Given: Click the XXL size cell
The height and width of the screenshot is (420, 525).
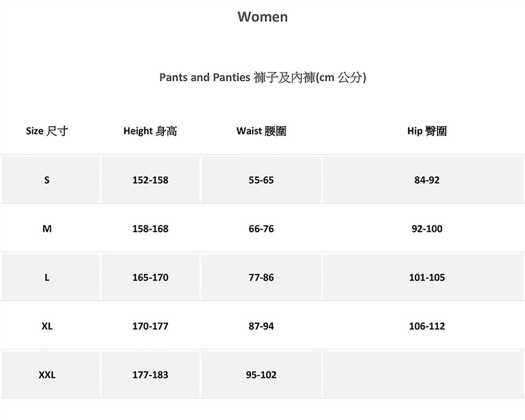Looking at the screenshot, I should tap(47, 375).
